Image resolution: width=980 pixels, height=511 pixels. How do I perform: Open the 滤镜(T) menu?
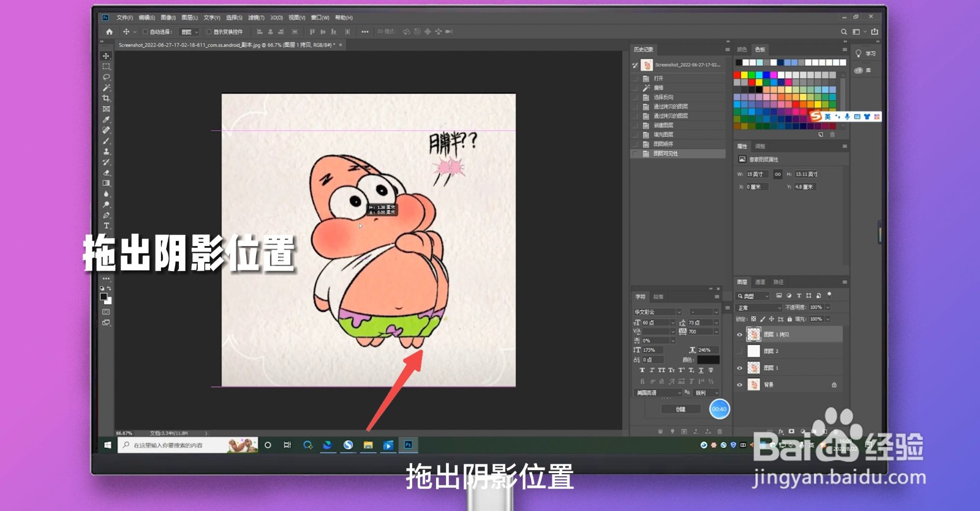pyautogui.click(x=256, y=18)
